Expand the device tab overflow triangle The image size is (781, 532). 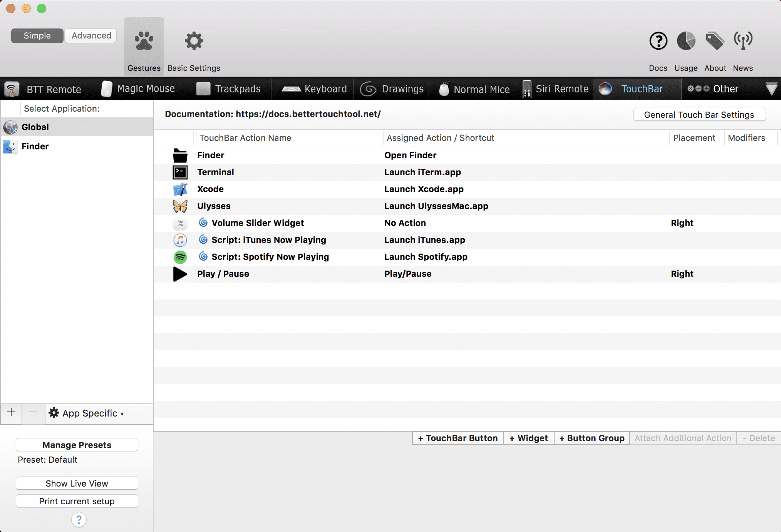(771, 89)
